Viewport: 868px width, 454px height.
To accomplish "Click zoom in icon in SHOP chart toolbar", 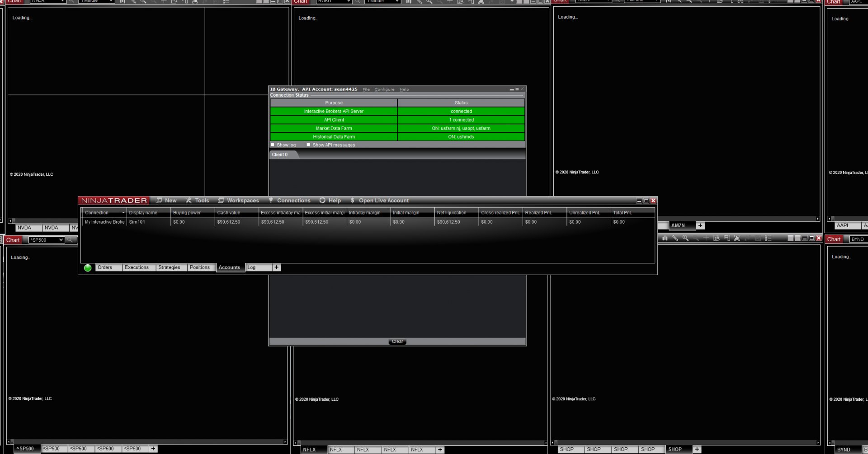I will (685, 238).
